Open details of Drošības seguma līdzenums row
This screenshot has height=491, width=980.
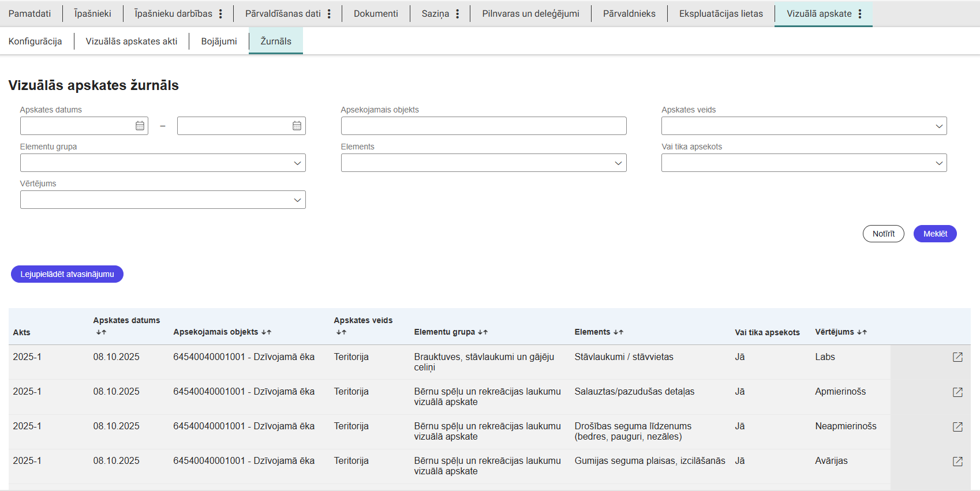tap(957, 427)
